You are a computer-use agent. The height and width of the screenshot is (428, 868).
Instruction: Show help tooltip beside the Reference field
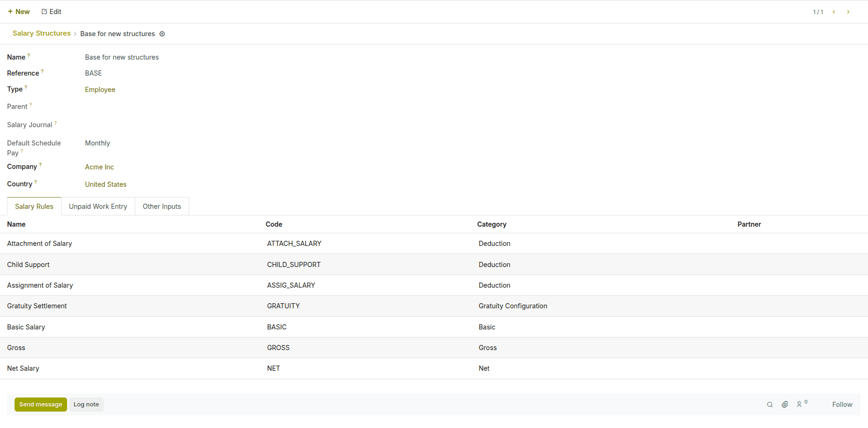42,70
